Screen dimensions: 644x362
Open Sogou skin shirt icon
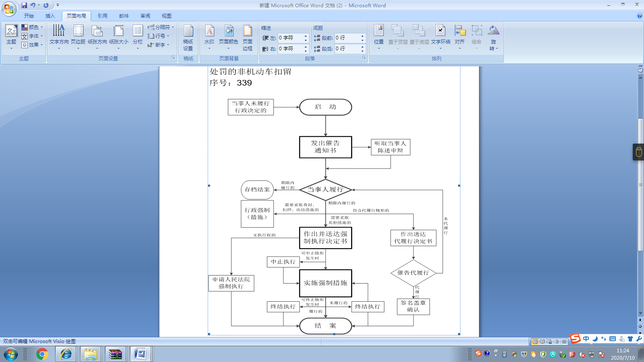click(630, 339)
